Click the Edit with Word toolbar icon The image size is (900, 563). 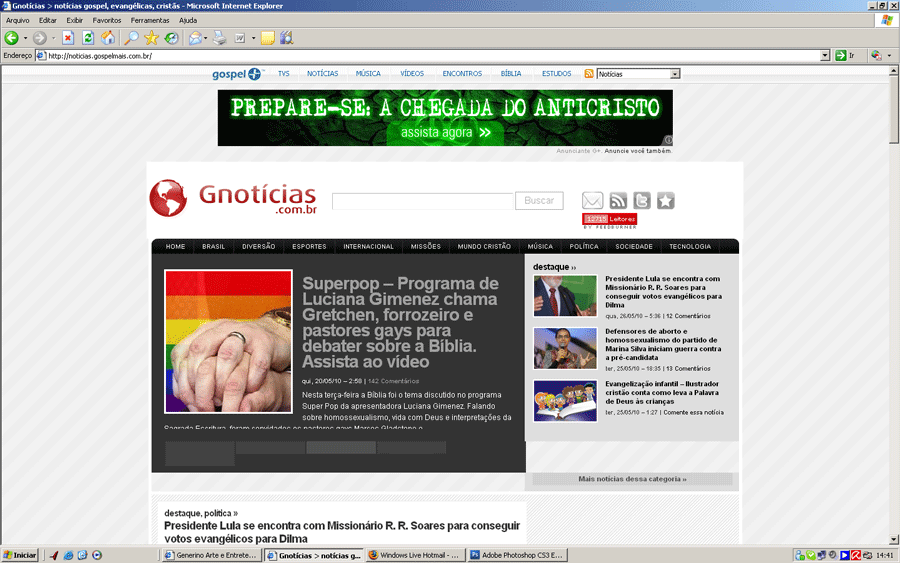click(240, 38)
